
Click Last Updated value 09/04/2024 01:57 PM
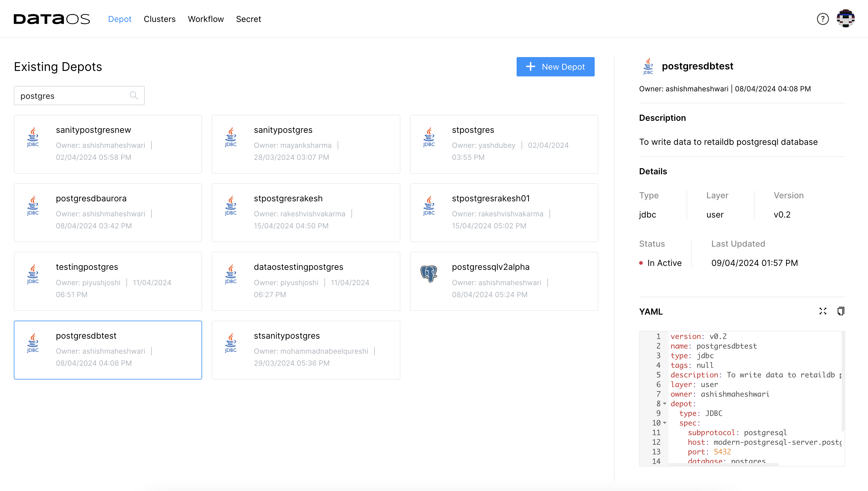pyautogui.click(x=754, y=263)
